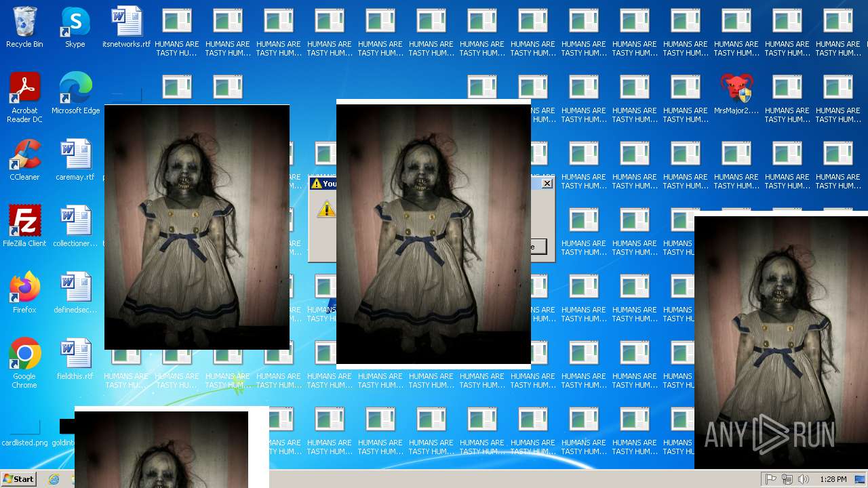Launch Skype from the desktop
The height and width of the screenshot is (488, 868).
click(x=75, y=28)
